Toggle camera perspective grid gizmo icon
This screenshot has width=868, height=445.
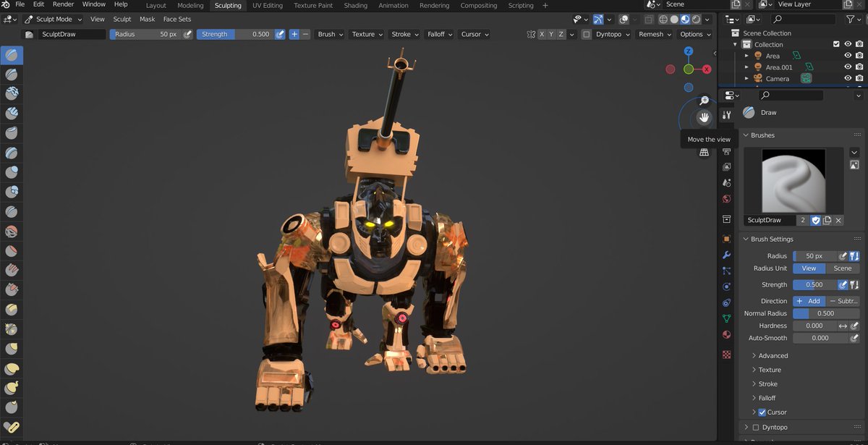pos(704,152)
